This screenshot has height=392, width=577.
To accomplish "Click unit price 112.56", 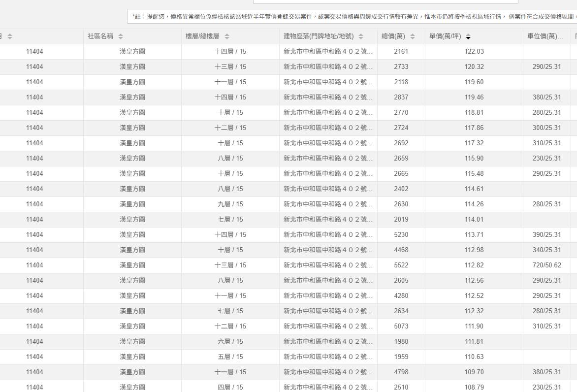I will (474, 281).
